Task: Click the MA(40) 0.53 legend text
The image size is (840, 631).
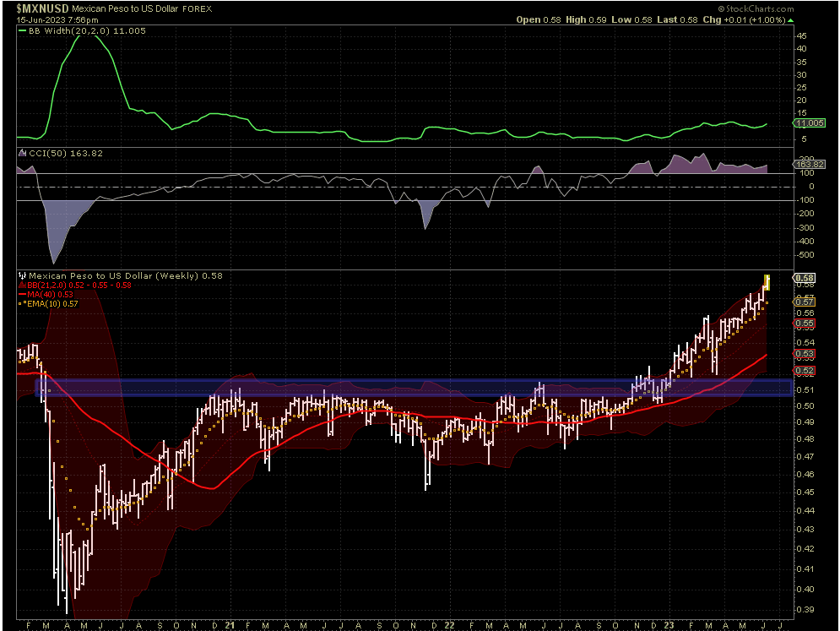Action: pyautogui.click(x=50, y=294)
